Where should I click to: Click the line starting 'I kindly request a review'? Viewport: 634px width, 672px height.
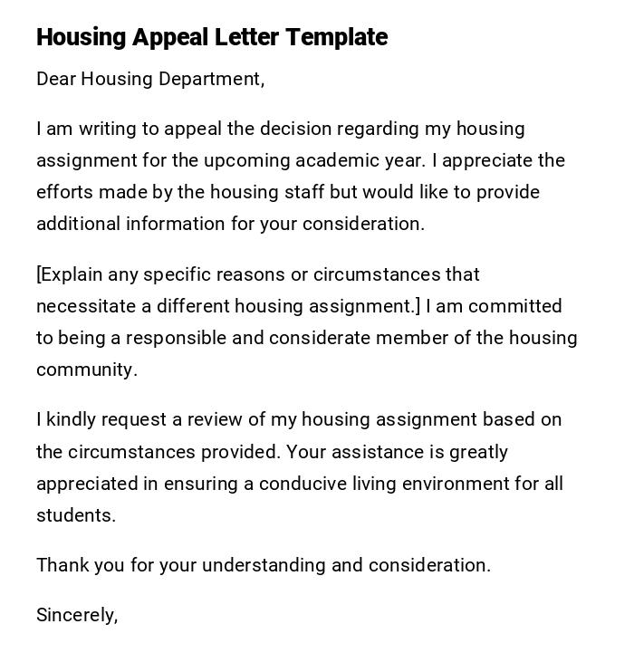pyautogui.click(x=299, y=419)
